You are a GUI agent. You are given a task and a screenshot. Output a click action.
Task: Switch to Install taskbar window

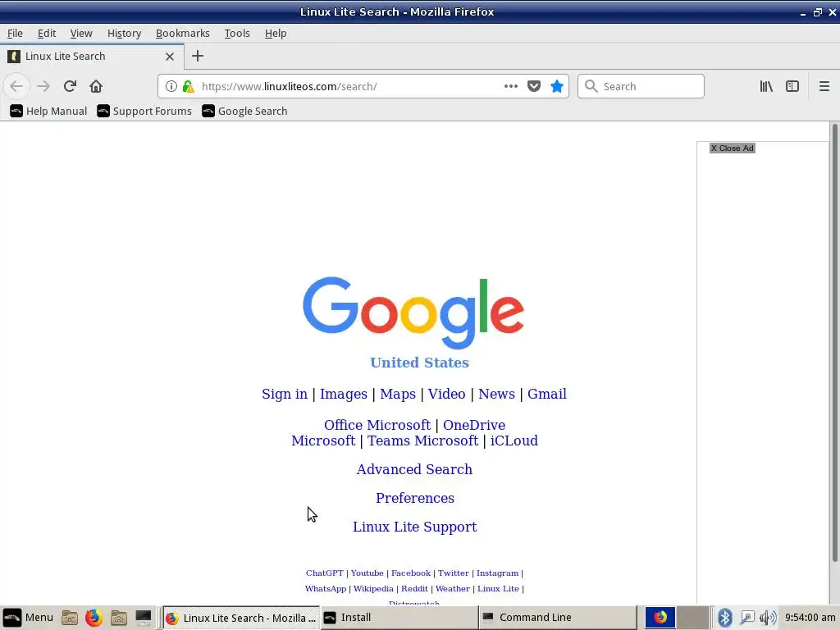pos(399,618)
